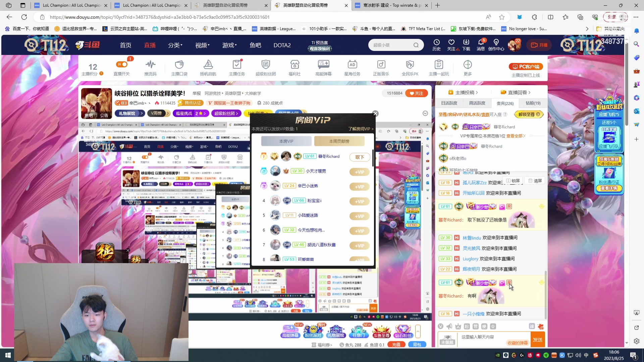644x362 pixels.
Task: Open the 全民乐PK icon
Action: pyautogui.click(x=410, y=64)
